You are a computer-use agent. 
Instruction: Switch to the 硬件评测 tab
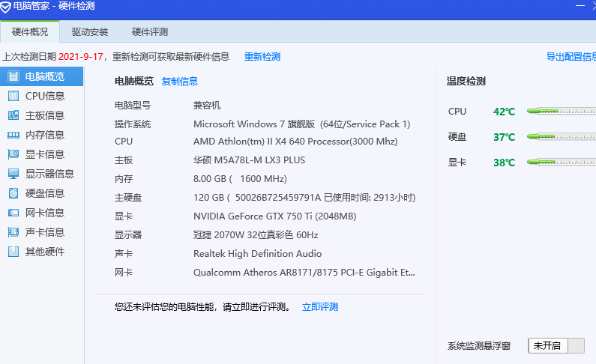pos(150,32)
